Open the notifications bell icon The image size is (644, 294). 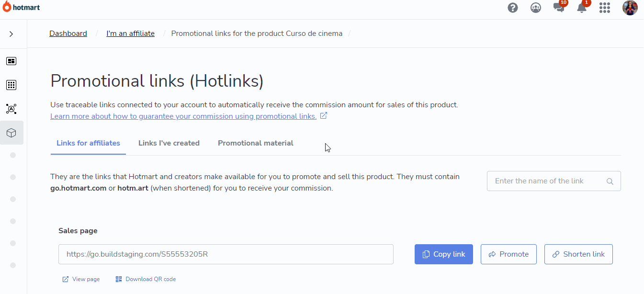582,7
